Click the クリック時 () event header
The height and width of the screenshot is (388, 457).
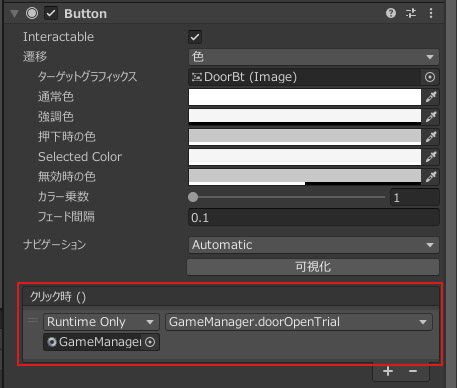click(x=231, y=297)
